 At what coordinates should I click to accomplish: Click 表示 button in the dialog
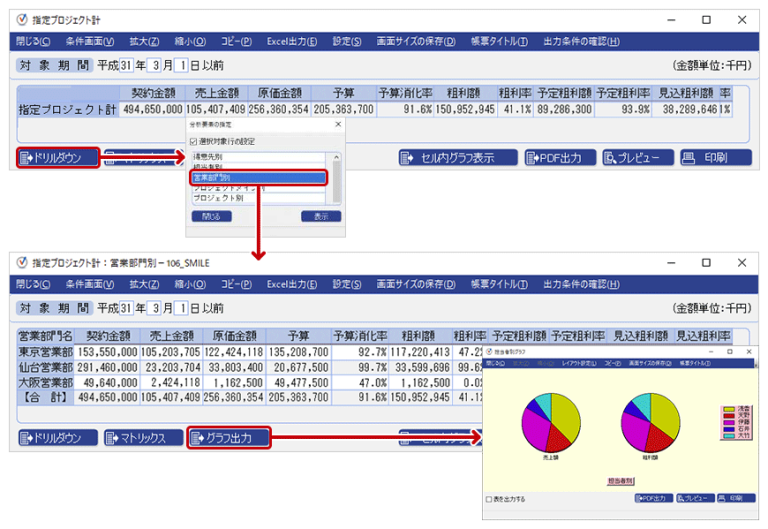coord(320,216)
